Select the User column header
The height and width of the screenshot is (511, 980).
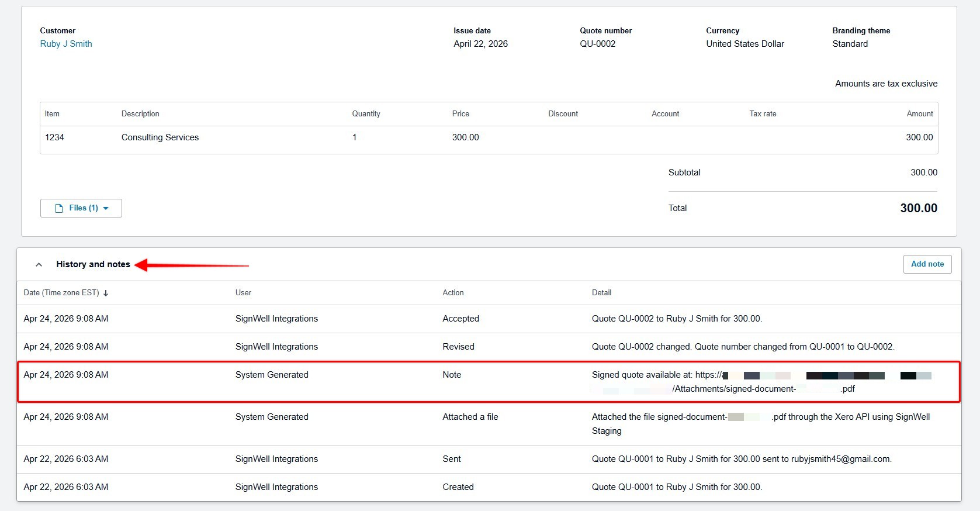click(243, 293)
